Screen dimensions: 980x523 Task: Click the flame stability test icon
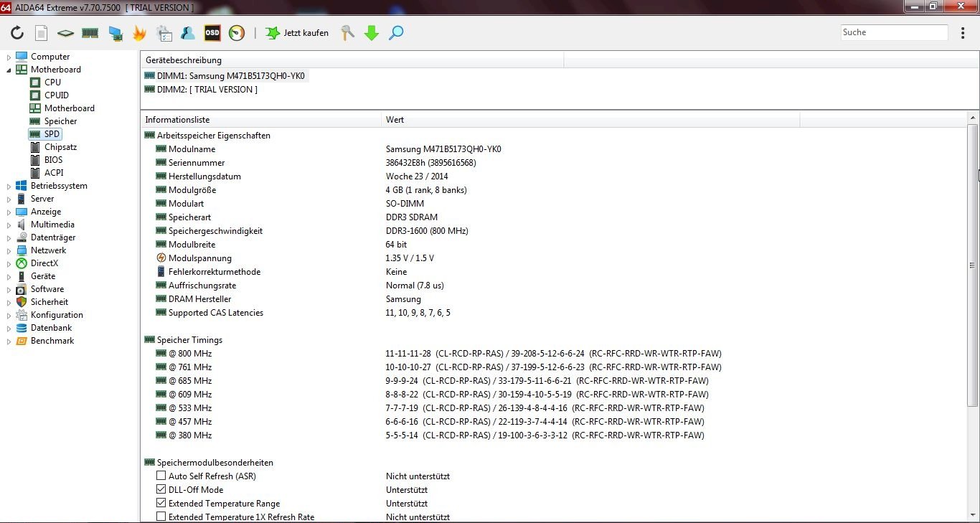click(x=139, y=33)
